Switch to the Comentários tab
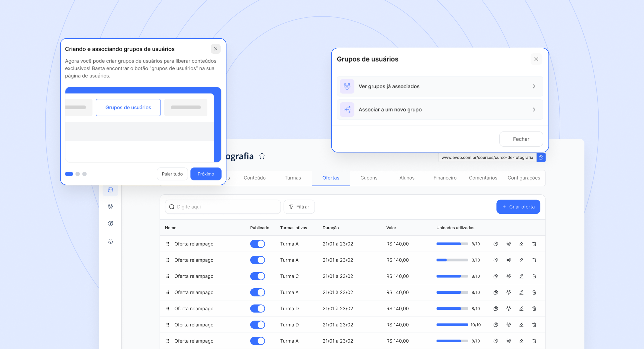The height and width of the screenshot is (349, 644). pos(483,178)
